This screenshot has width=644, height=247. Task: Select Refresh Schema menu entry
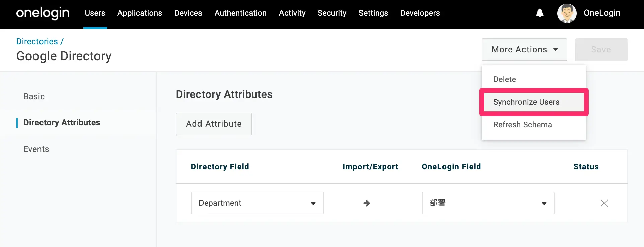click(522, 125)
